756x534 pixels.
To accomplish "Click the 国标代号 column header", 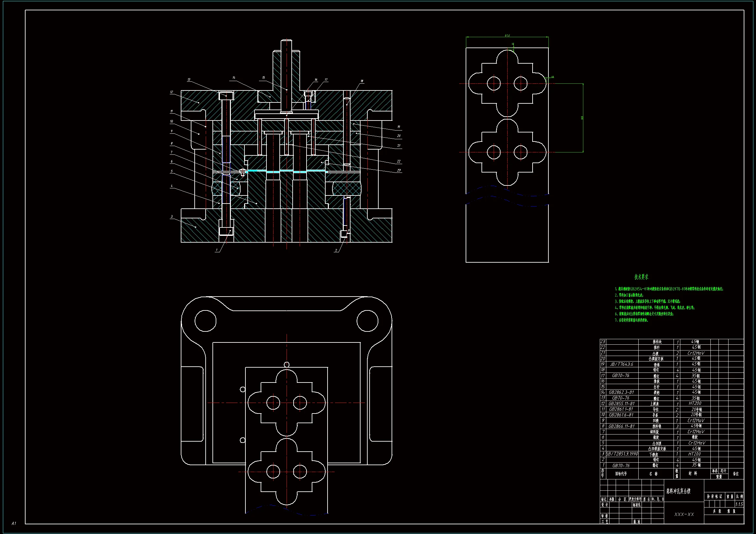I will 621,474.
